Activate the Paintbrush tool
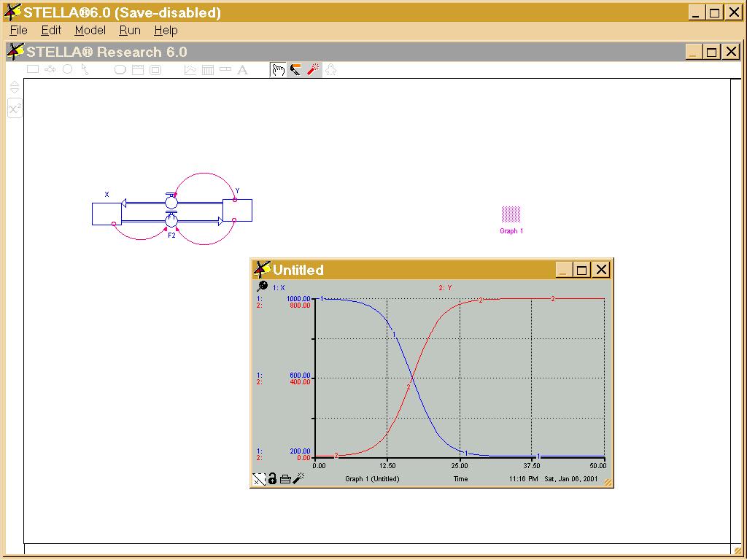This screenshot has height=560, width=747. click(296, 70)
